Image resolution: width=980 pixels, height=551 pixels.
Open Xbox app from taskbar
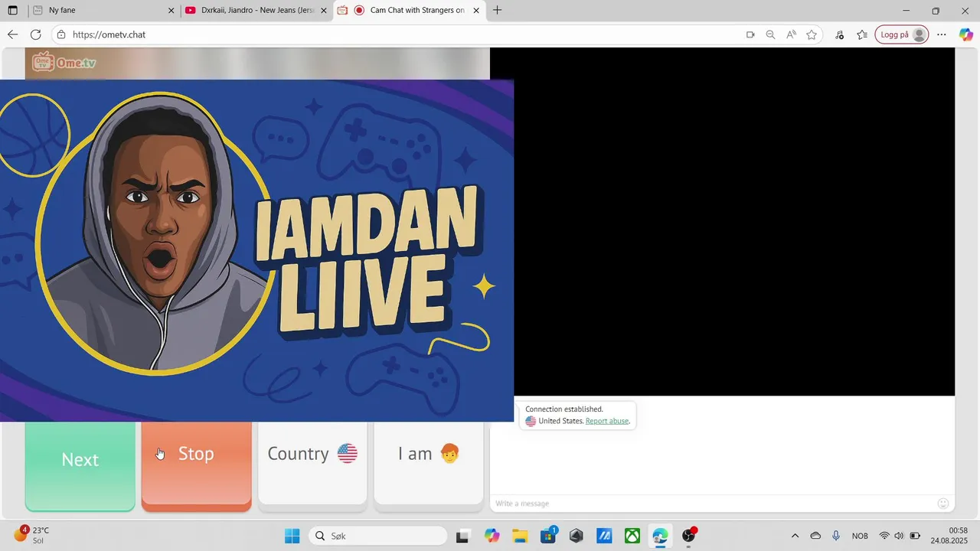[x=632, y=536]
